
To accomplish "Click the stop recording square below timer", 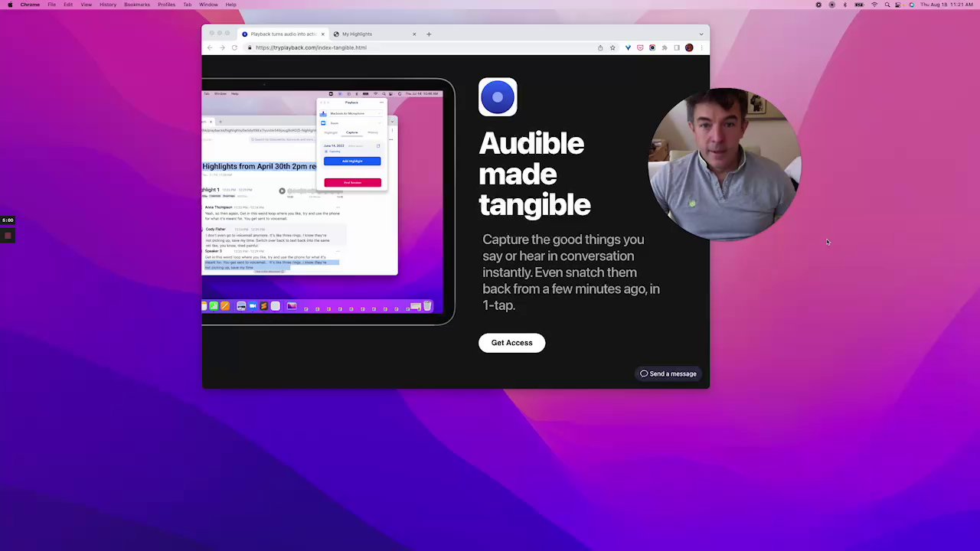I will tap(8, 236).
